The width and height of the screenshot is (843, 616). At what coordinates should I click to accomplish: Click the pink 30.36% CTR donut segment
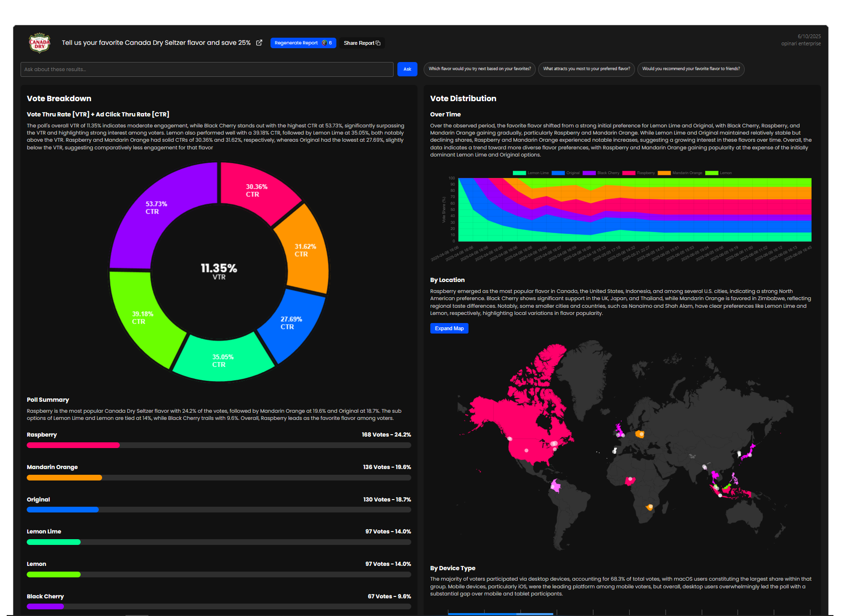click(258, 191)
